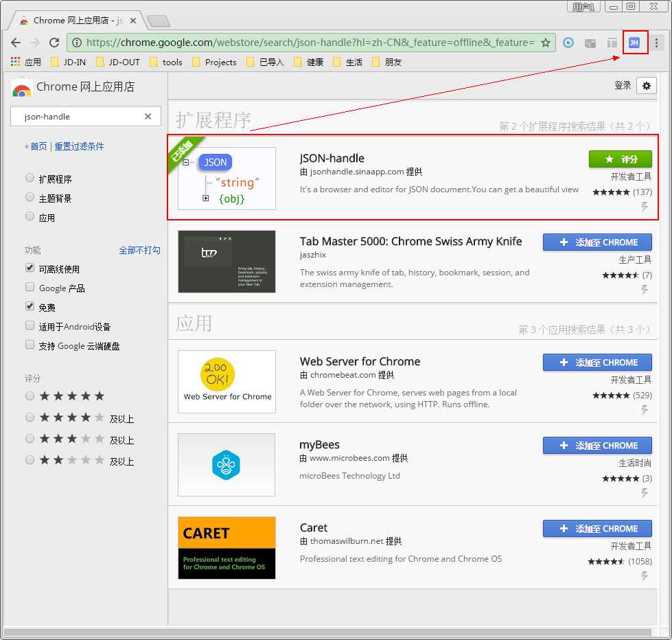
Task: Open the 朋友 bookmark folder
Action: coord(387,62)
